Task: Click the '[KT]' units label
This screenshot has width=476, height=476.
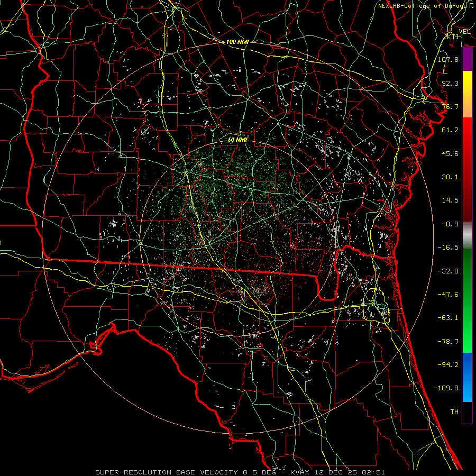Action: pyautogui.click(x=452, y=36)
